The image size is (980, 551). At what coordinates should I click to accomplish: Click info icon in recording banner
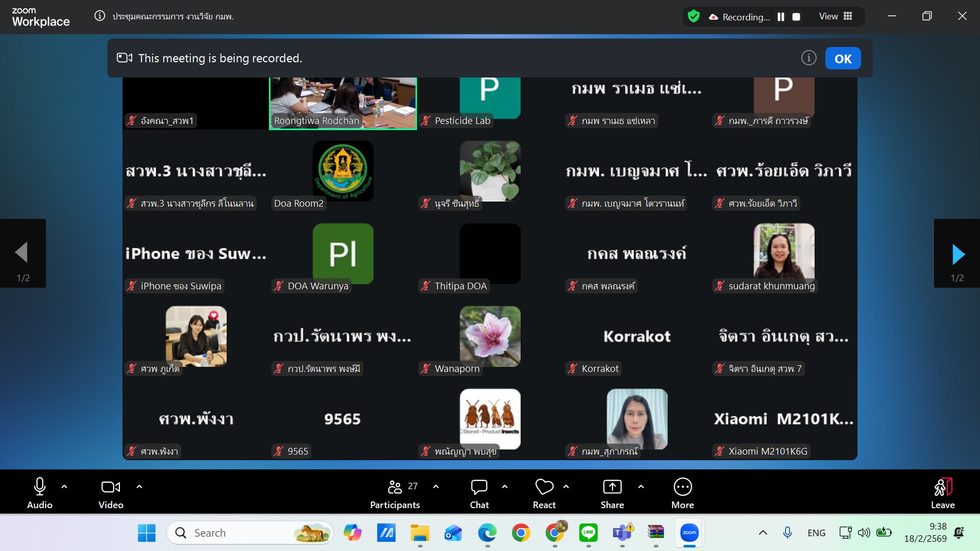[808, 58]
